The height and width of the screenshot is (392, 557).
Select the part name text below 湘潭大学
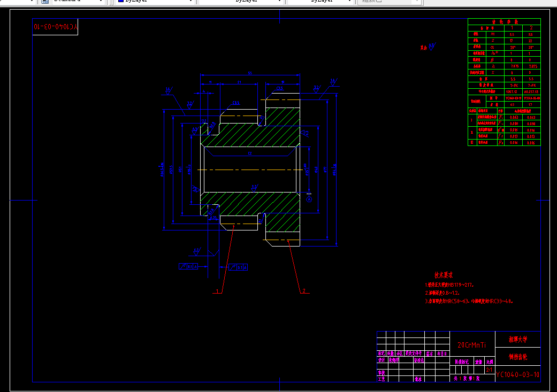click(x=518, y=357)
